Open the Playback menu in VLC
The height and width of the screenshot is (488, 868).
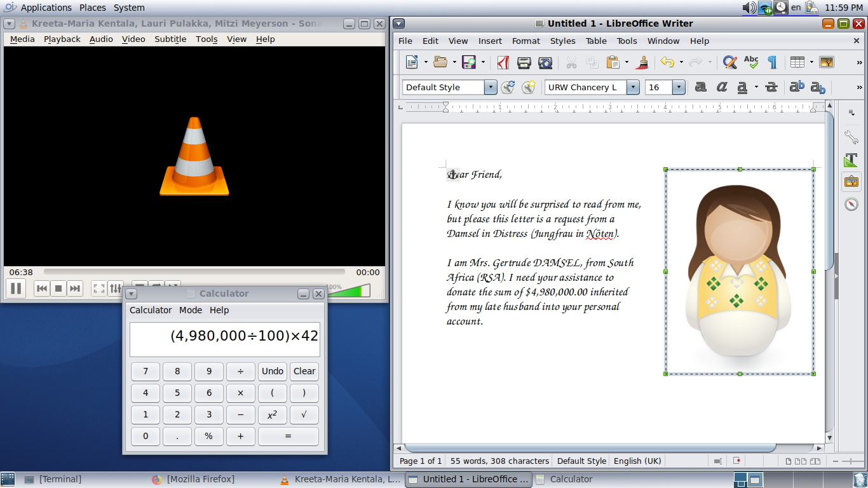[x=62, y=39]
